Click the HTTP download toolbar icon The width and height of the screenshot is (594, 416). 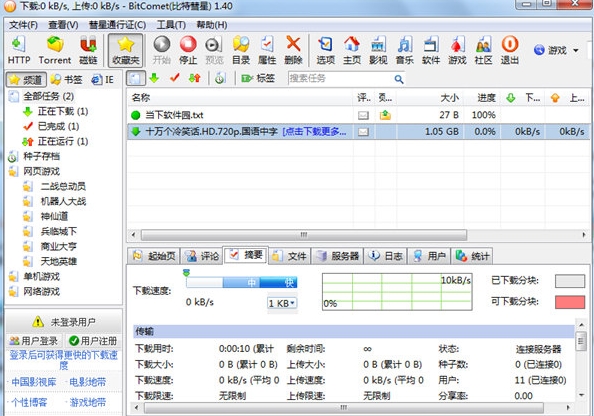(x=19, y=50)
